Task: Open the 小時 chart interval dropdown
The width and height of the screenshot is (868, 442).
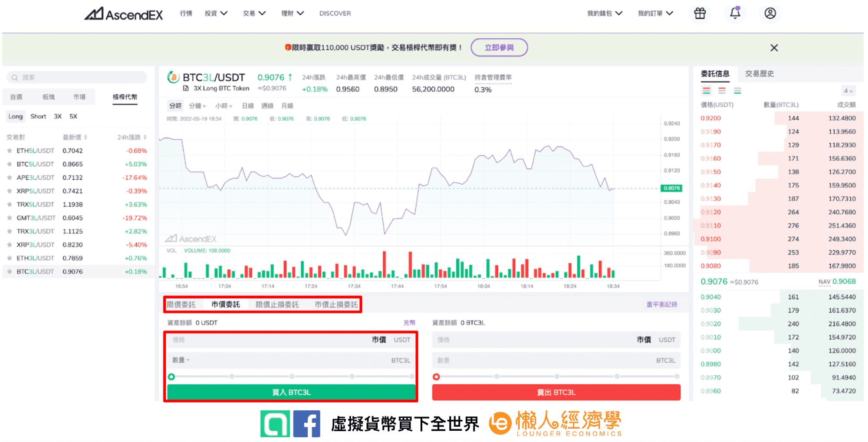Action: click(x=224, y=106)
